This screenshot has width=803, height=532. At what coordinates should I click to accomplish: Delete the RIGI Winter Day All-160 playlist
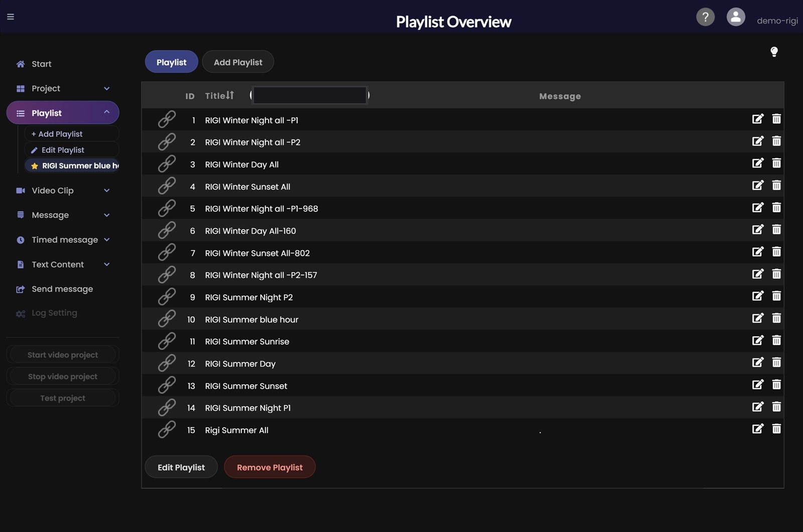coord(776,230)
